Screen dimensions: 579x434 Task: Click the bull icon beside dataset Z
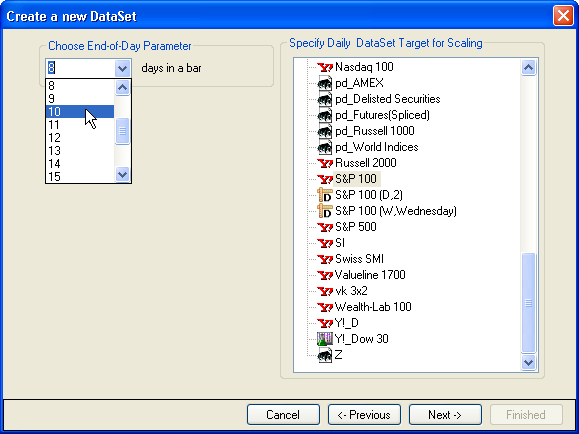pyautogui.click(x=325, y=355)
